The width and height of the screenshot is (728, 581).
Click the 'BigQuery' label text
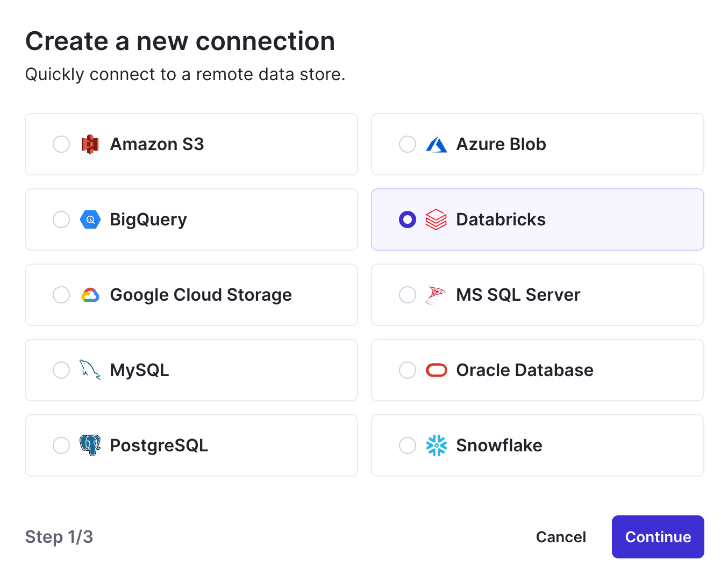(x=148, y=220)
